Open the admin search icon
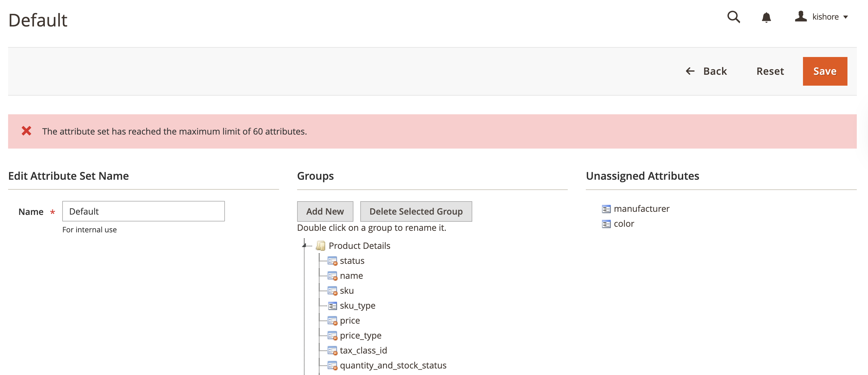The width and height of the screenshot is (868, 375). [734, 17]
